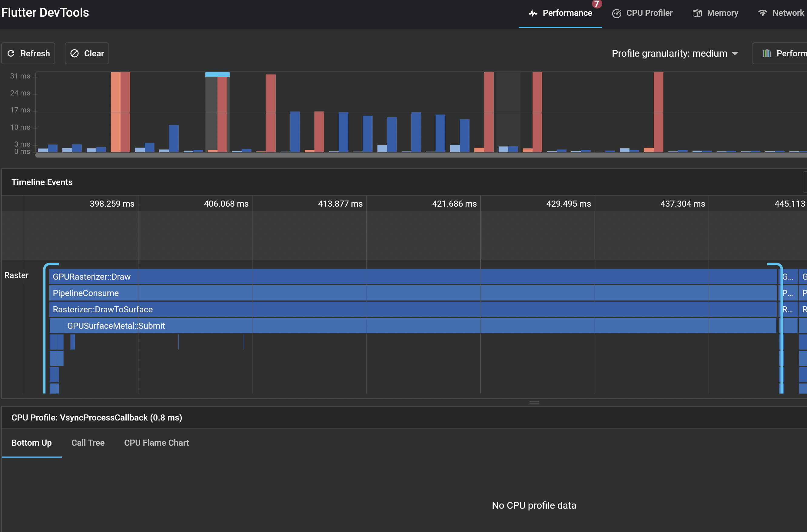Click the Refresh circular arrow icon
807x532 pixels.
pyautogui.click(x=11, y=53)
